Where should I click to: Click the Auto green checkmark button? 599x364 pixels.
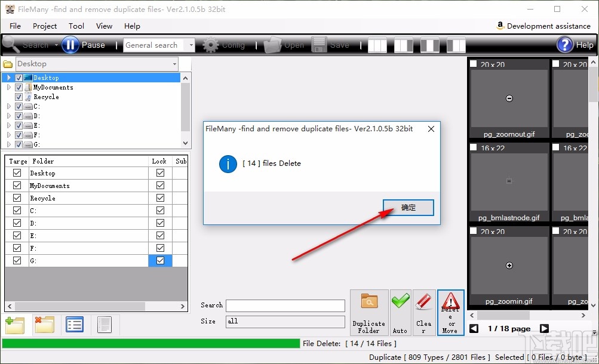click(x=400, y=313)
